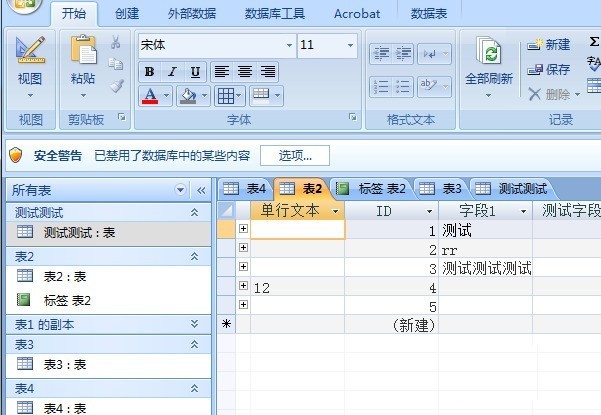601x415 pixels.
Task: Open 单行文本 column header dropdown
Action: click(336, 211)
